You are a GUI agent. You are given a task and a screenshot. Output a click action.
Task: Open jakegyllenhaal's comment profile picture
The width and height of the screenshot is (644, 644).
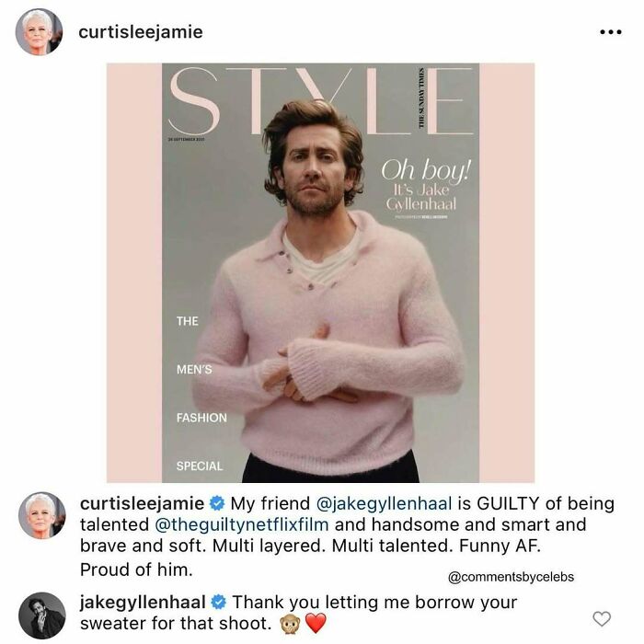coord(42,615)
